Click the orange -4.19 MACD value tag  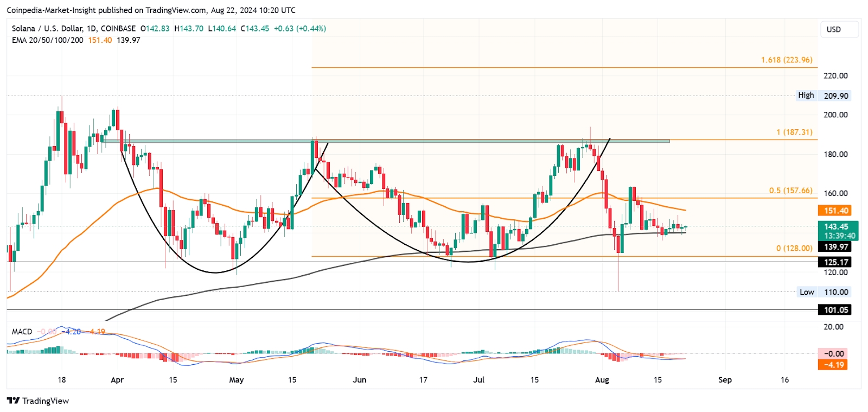[833, 365]
